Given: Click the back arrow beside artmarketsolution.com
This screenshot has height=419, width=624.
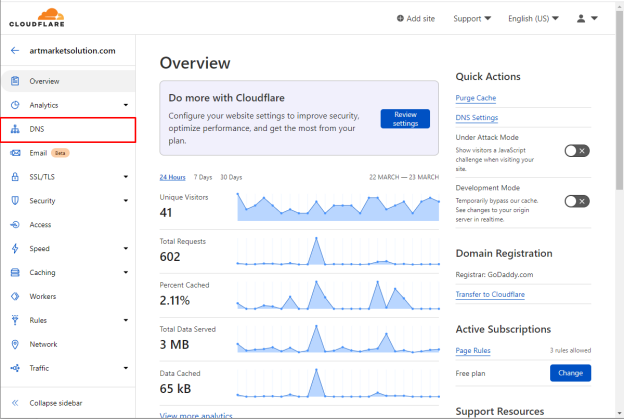Looking at the screenshot, I should point(15,51).
